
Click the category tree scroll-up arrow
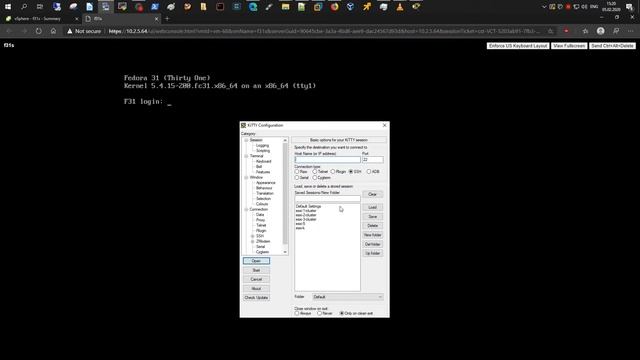[285, 140]
